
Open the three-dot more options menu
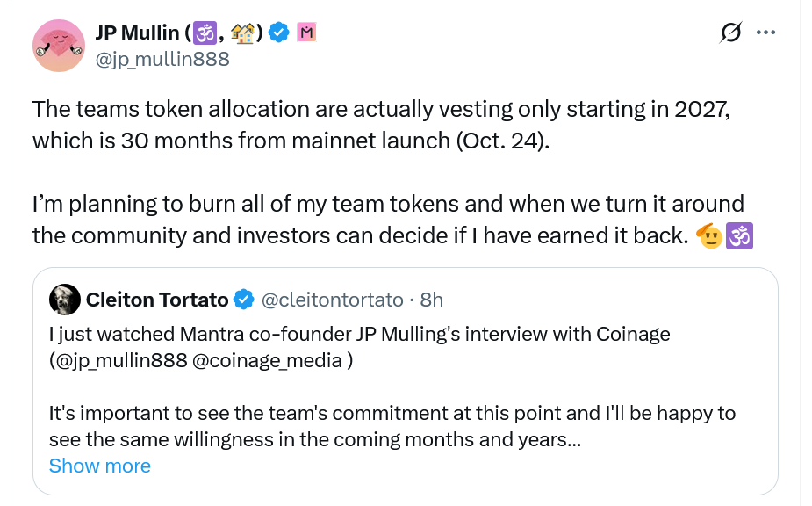765,33
